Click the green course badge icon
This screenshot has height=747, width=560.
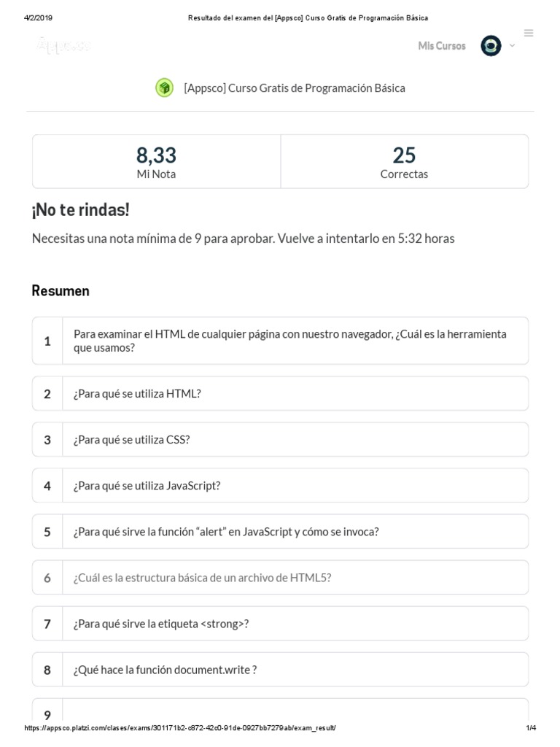(x=164, y=88)
